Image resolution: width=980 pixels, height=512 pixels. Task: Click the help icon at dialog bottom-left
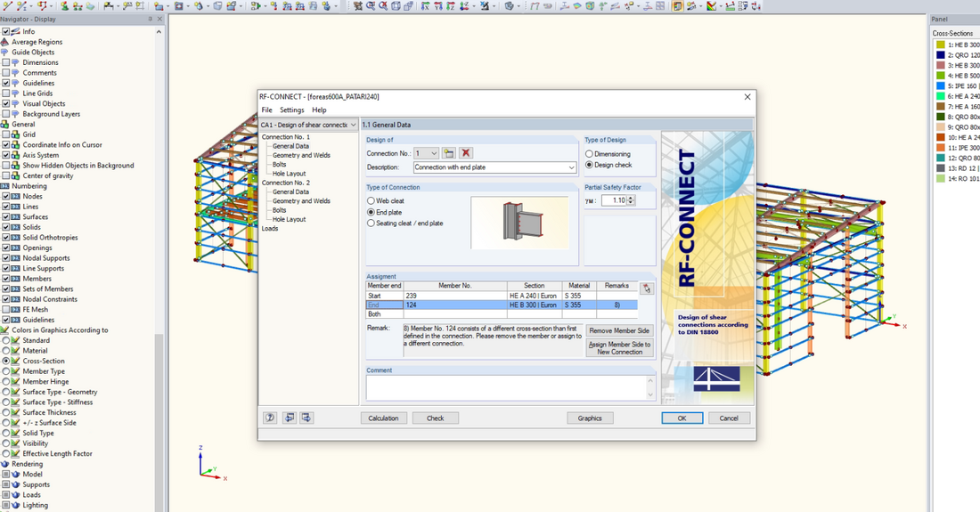[270, 418]
